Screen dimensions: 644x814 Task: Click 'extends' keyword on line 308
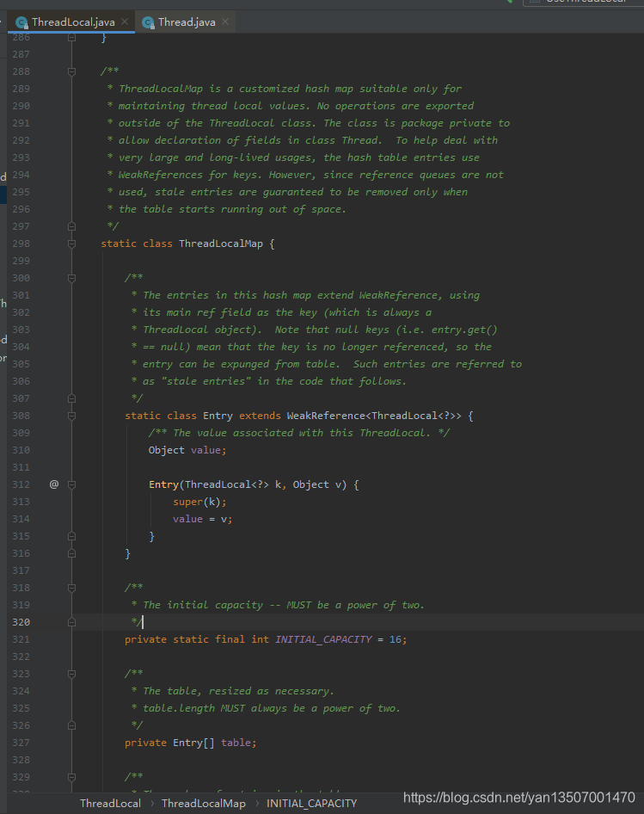[260, 416]
